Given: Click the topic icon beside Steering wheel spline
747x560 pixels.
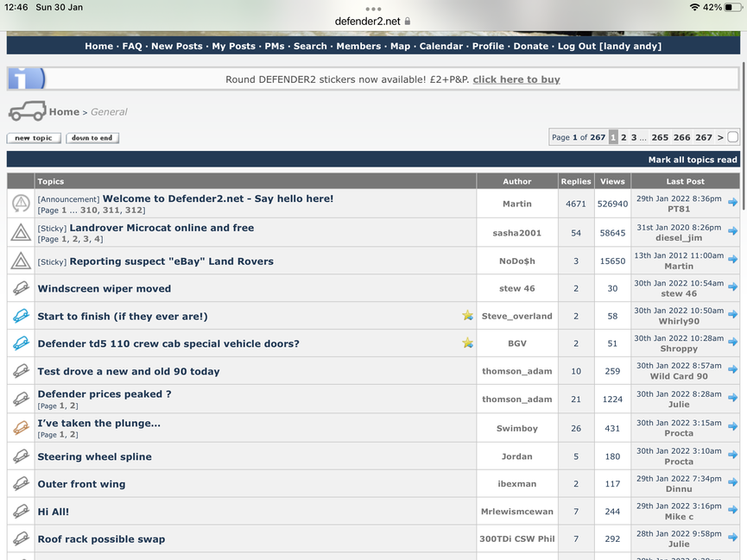Looking at the screenshot, I should click(21, 456).
